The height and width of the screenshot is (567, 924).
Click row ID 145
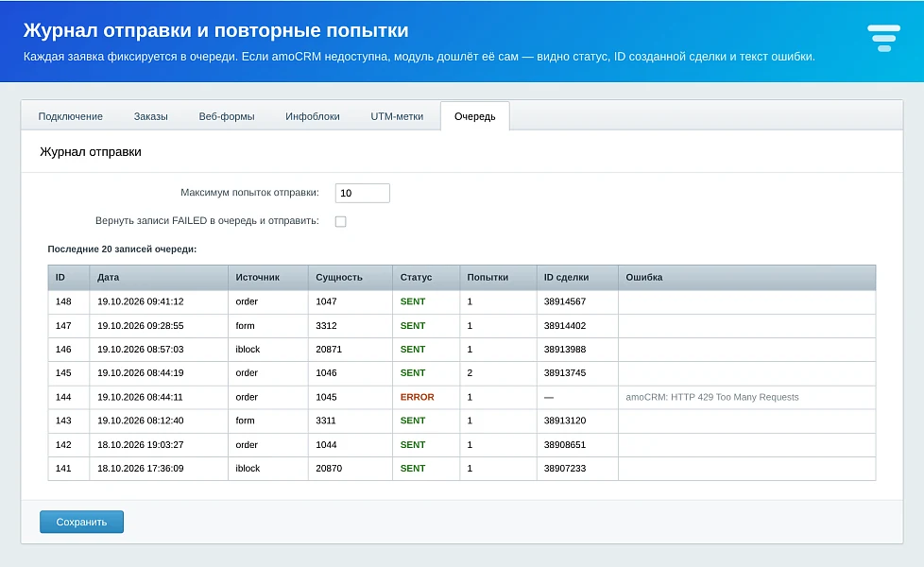point(63,373)
